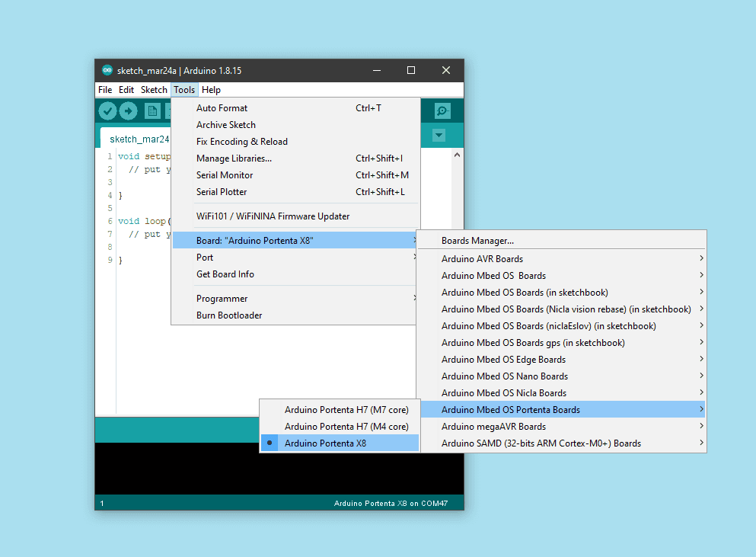Expand Arduino Mbed OS Boards (in sketchbook)

(562, 293)
